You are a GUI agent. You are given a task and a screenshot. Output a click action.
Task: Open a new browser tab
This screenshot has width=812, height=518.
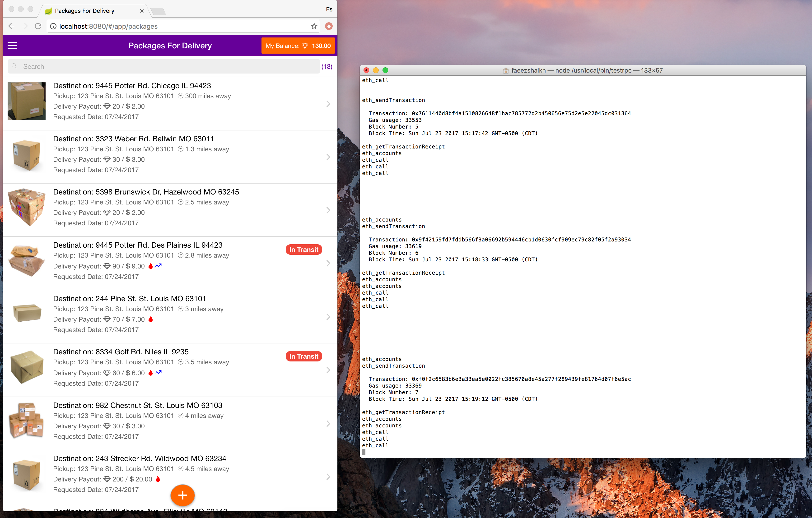pos(158,12)
